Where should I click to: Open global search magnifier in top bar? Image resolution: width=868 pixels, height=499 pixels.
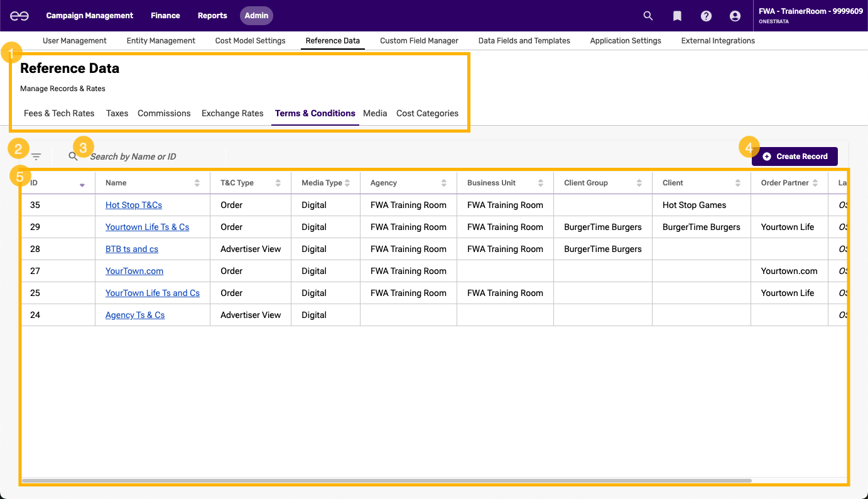(x=648, y=16)
